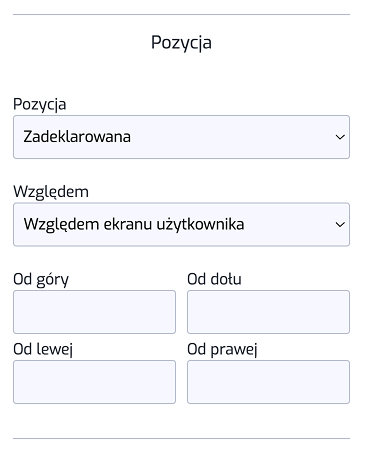Click the Względem label above the dropdown
The height and width of the screenshot is (457, 365).
click(51, 192)
